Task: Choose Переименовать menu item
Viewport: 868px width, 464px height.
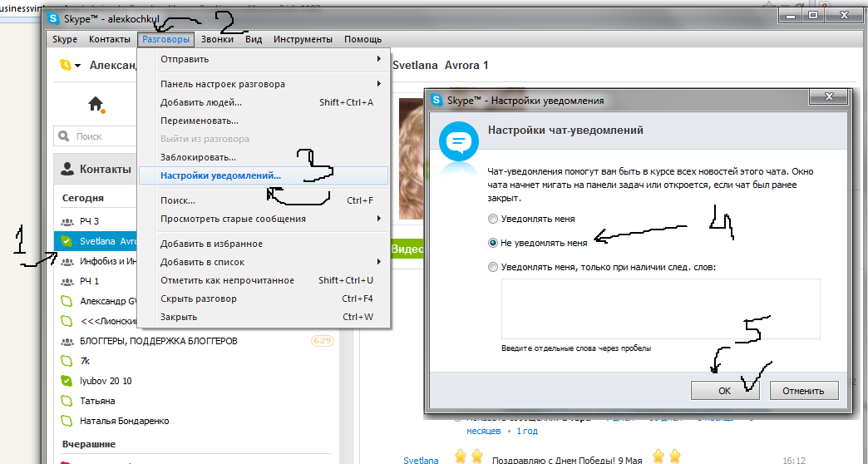Action: 264,121
